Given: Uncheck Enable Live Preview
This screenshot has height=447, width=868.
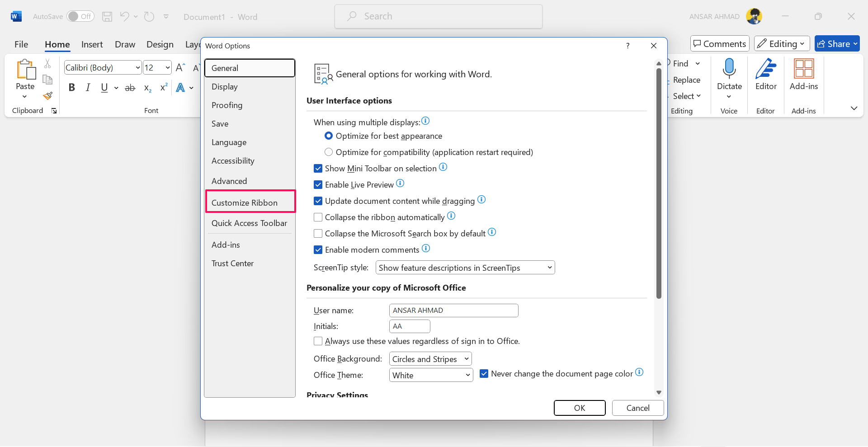Looking at the screenshot, I should [x=318, y=185].
